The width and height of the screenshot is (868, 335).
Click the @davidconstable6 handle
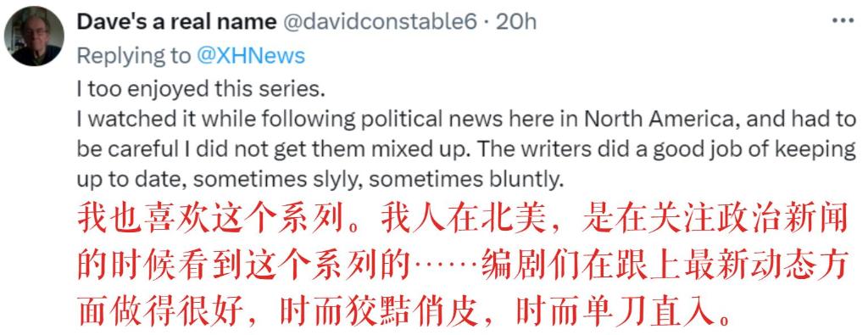[x=379, y=21]
